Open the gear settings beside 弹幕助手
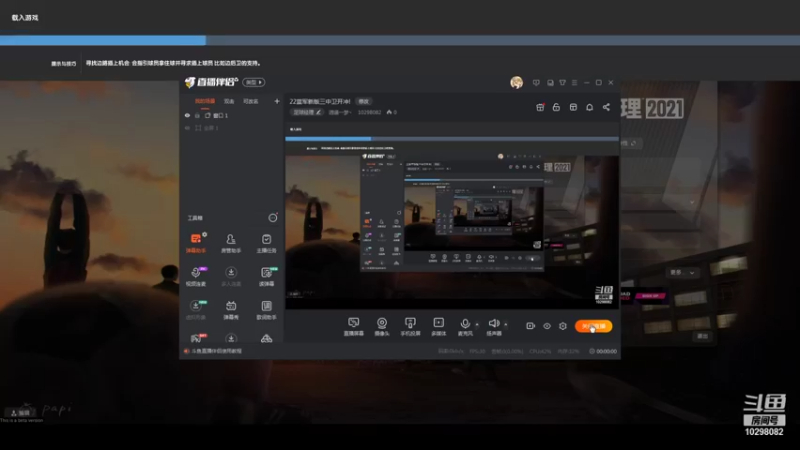 click(205, 235)
